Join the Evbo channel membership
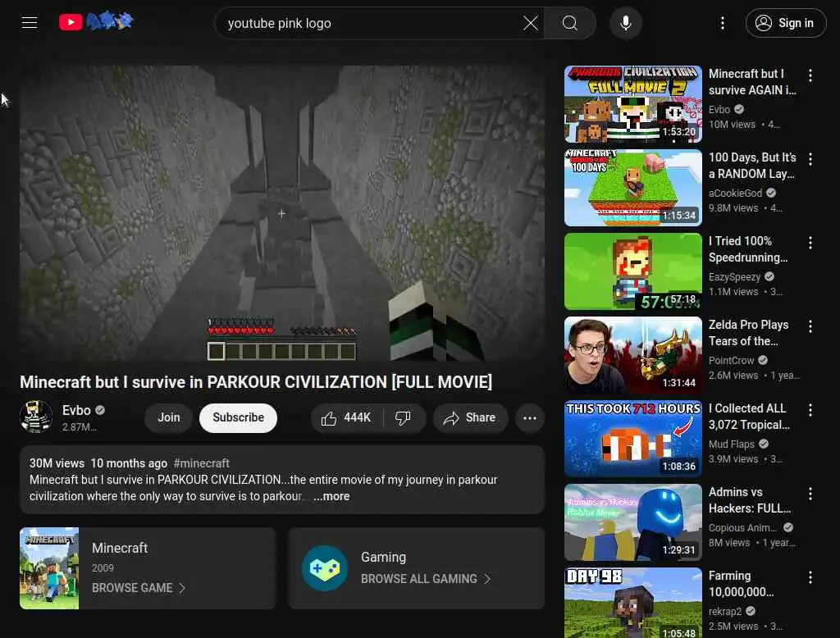 point(169,417)
